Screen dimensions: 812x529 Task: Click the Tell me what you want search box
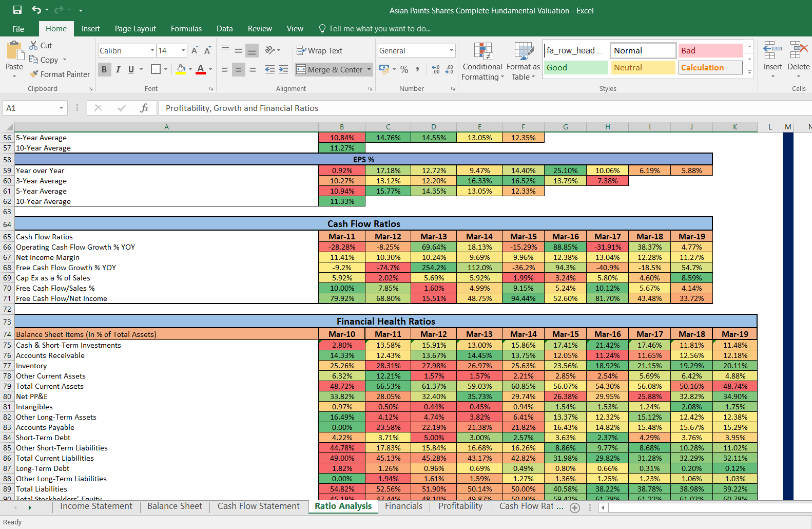click(x=375, y=29)
